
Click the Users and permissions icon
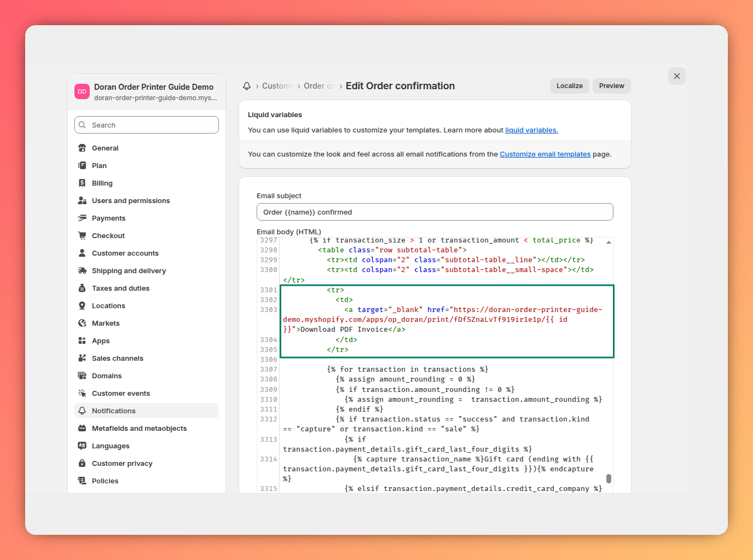[82, 200]
